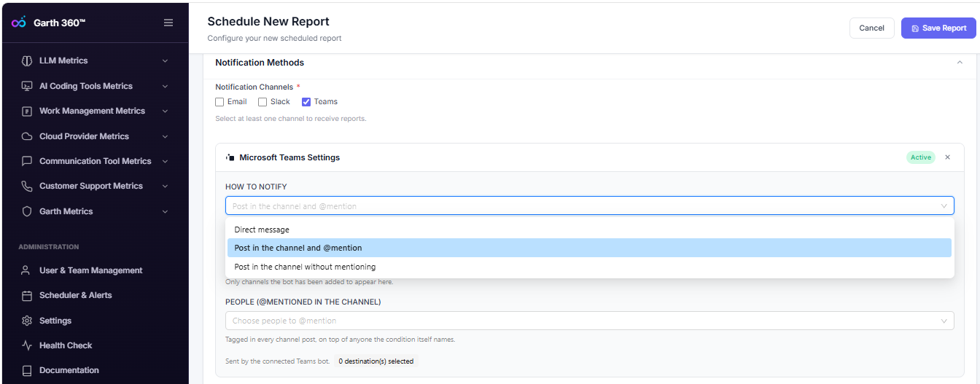The image size is (980, 384).
Task: Open User & Team Management page
Action: point(90,270)
